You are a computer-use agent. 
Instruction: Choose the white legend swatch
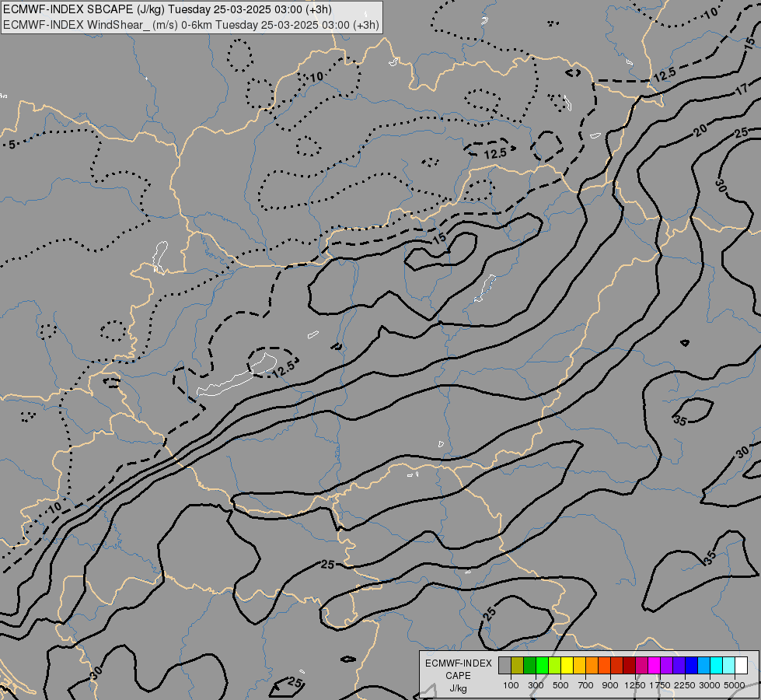tap(741, 666)
